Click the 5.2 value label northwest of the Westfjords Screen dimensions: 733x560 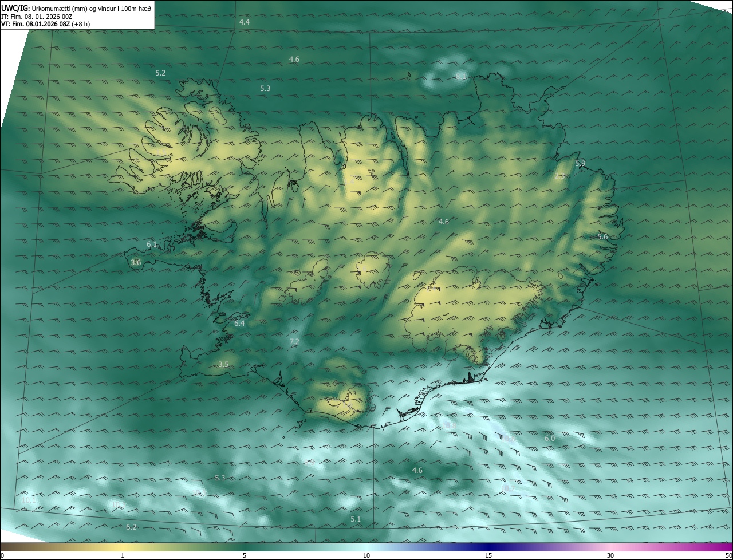(x=160, y=73)
